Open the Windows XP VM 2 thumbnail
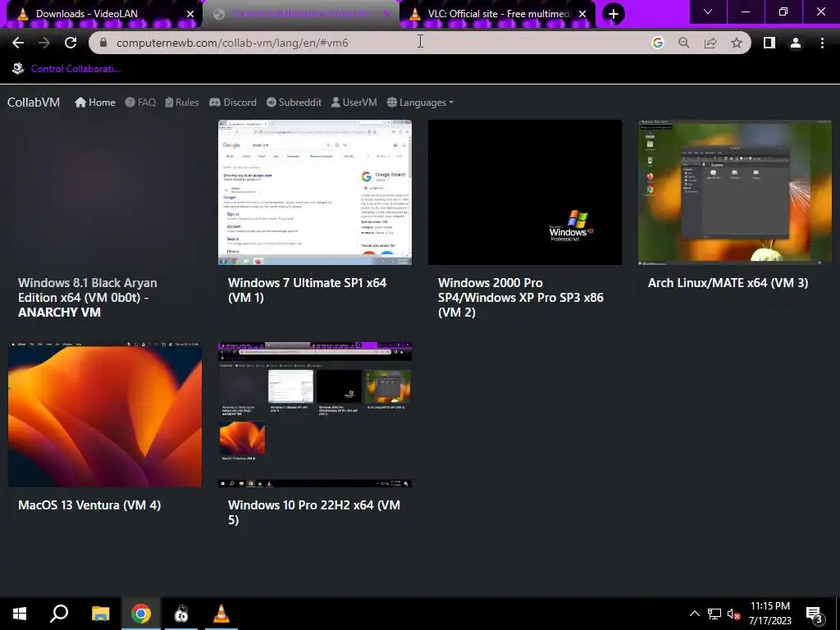The image size is (840, 630). click(525, 192)
